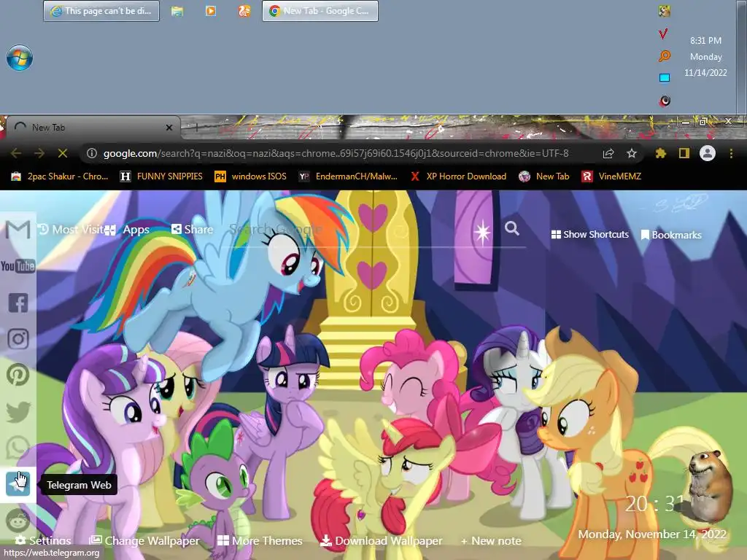
Task: Open Twitter sidebar shortcut
Action: tap(18, 412)
